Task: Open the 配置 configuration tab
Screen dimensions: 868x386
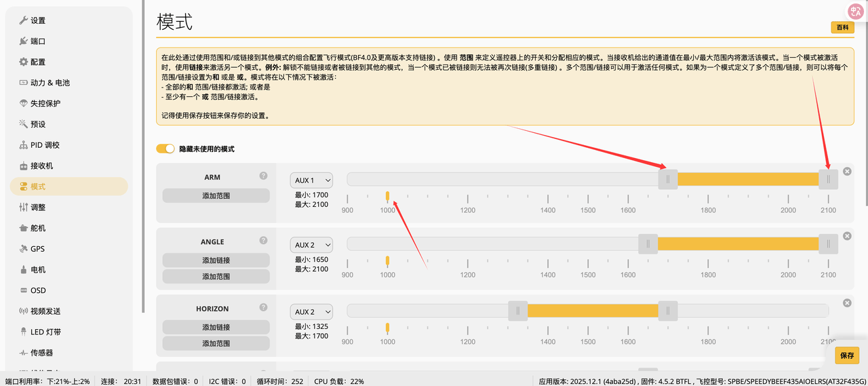Action: [32, 62]
